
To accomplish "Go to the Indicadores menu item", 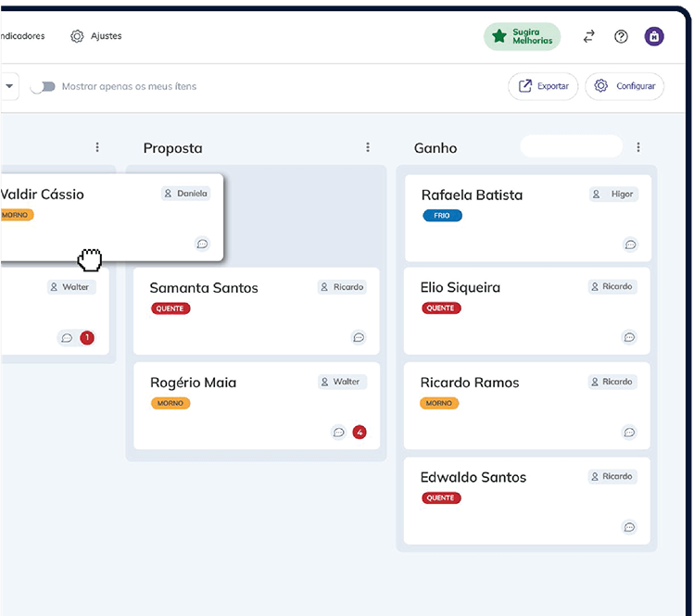I will (x=22, y=36).
